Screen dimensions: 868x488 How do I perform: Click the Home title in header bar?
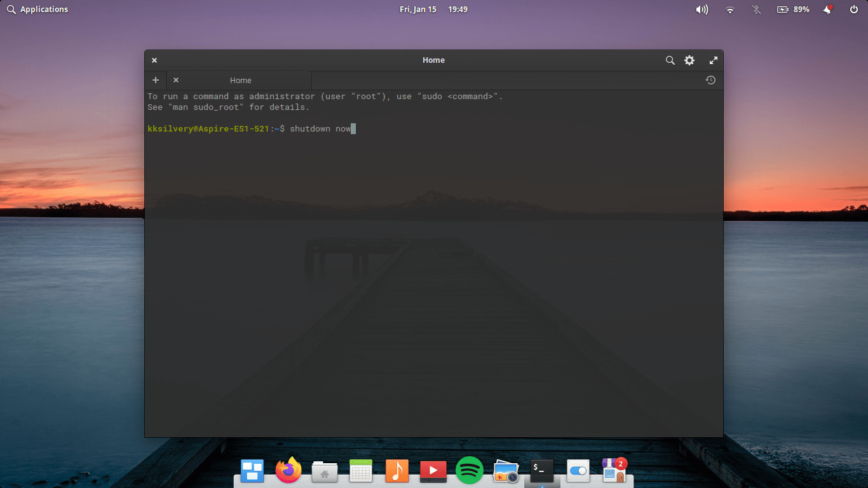(433, 60)
